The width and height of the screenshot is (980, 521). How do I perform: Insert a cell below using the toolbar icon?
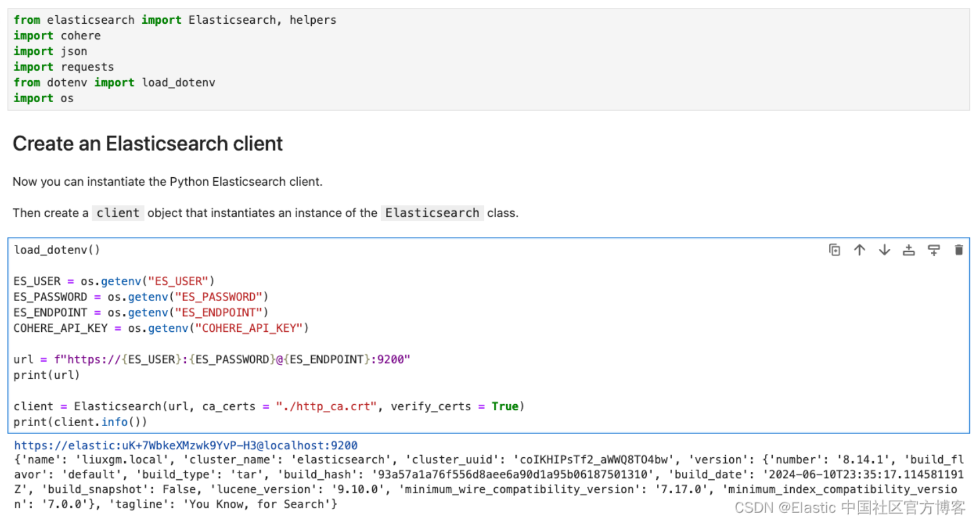point(934,250)
